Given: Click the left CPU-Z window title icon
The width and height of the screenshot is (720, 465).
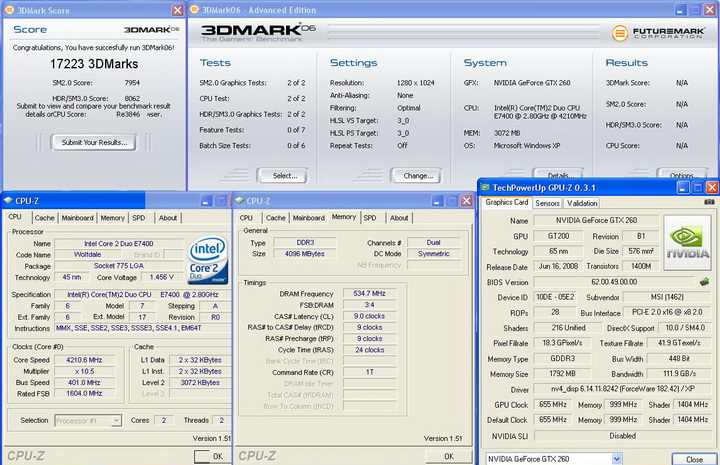Looking at the screenshot, I should [8, 201].
